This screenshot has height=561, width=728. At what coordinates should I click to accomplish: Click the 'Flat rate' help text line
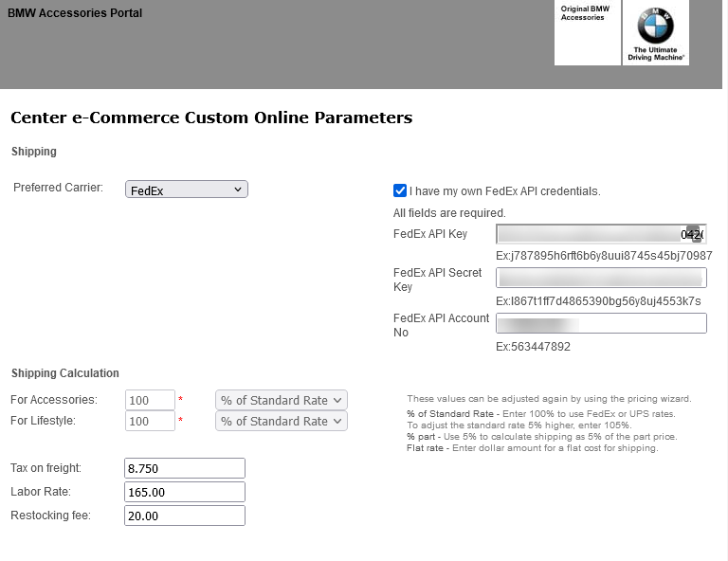533,448
